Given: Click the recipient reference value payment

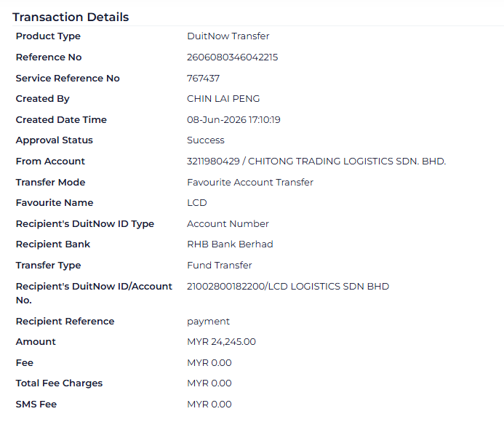Looking at the screenshot, I should click(208, 322).
